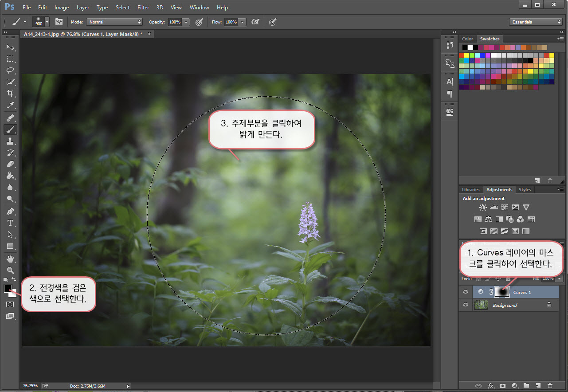The width and height of the screenshot is (568, 392).
Task: Add a Vibrance adjustment
Action: [x=526, y=207]
